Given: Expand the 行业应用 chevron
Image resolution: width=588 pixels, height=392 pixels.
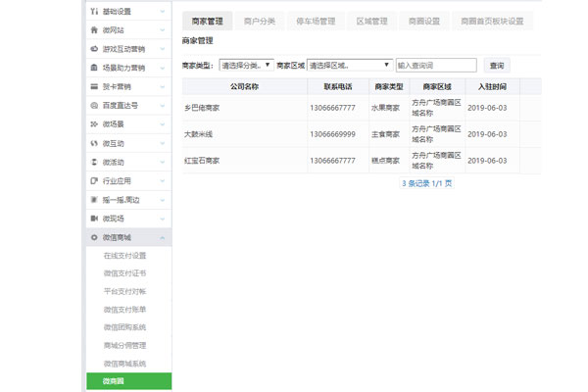Looking at the screenshot, I should click(x=163, y=180).
